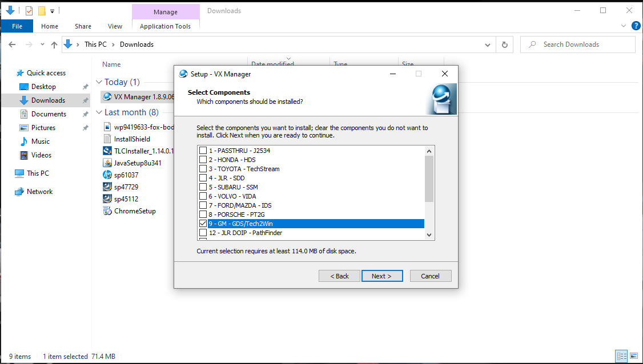Switch to Details view layout
This screenshot has height=364, width=643.
pos(622,356)
